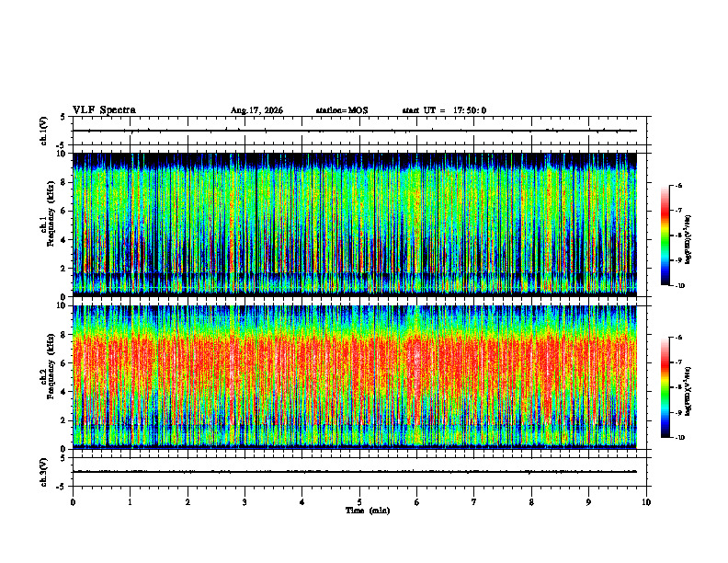Select the 8 minute tick on time axis

point(531,502)
